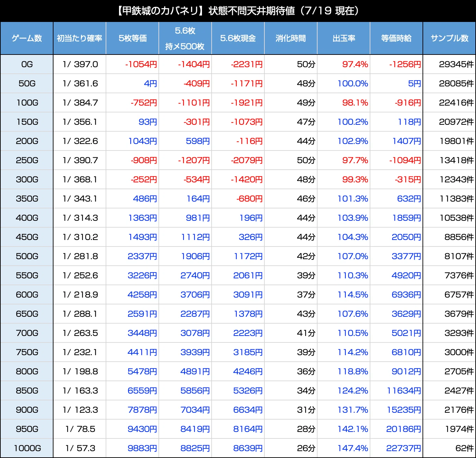Click the hourly value 11634円
476x458 pixels.
(x=404, y=390)
